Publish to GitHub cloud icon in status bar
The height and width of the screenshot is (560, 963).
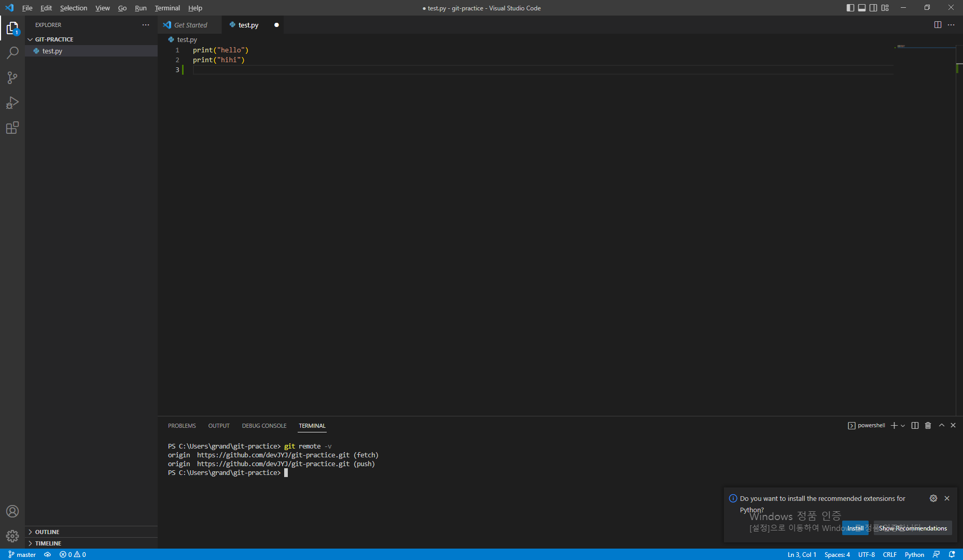coord(47,554)
